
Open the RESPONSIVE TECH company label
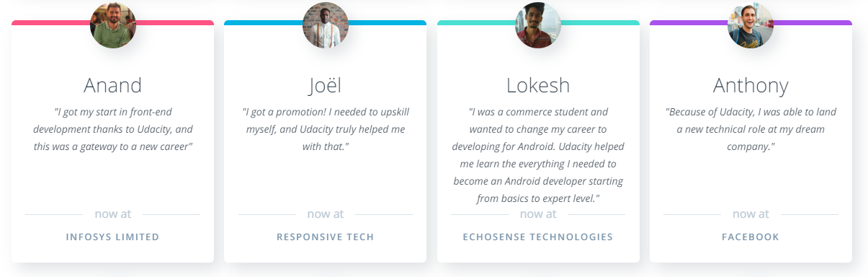tap(326, 237)
